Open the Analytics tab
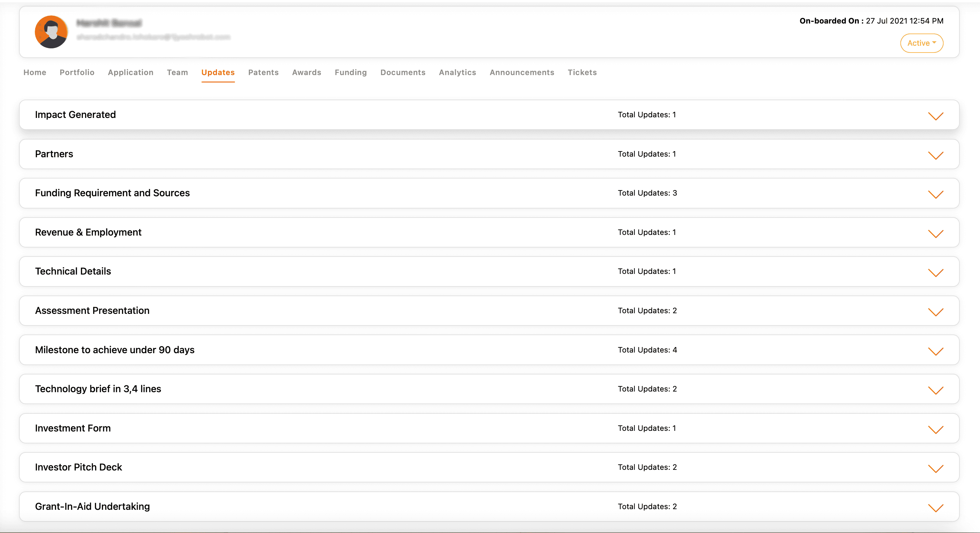980x533 pixels. pos(457,72)
